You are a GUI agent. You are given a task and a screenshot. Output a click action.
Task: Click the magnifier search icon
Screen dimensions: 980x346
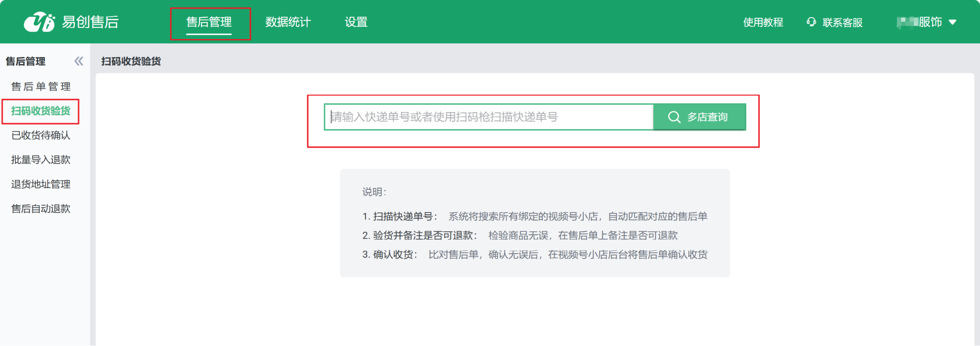click(x=674, y=117)
